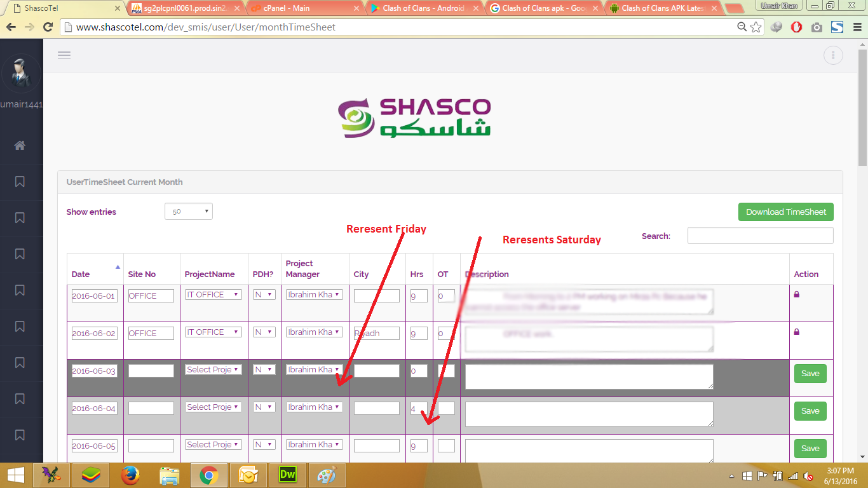Click the user avatar in sidebar

[x=21, y=74]
